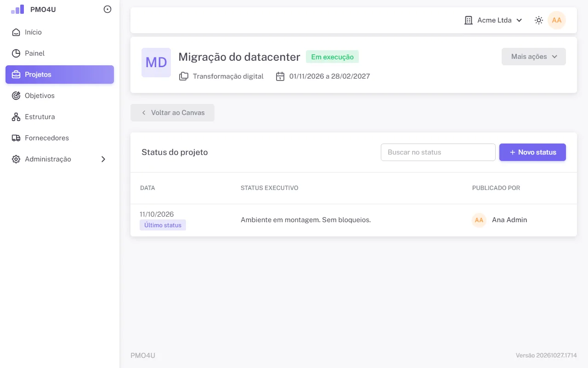Viewport: 588px width, 368px height.
Task: Click the 11/10/2026 status date
Action: pyautogui.click(x=157, y=214)
